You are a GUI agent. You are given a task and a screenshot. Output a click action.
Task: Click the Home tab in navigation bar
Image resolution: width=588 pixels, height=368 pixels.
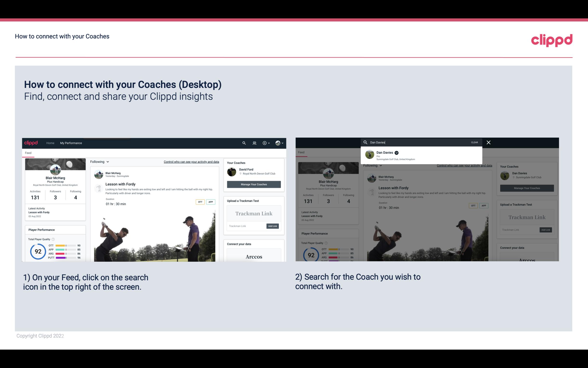click(x=51, y=143)
